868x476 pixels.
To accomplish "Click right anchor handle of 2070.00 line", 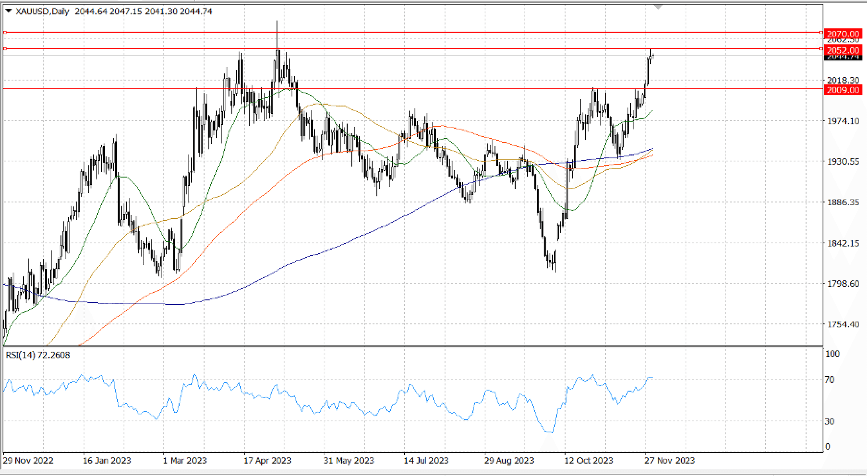I will (x=820, y=32).
